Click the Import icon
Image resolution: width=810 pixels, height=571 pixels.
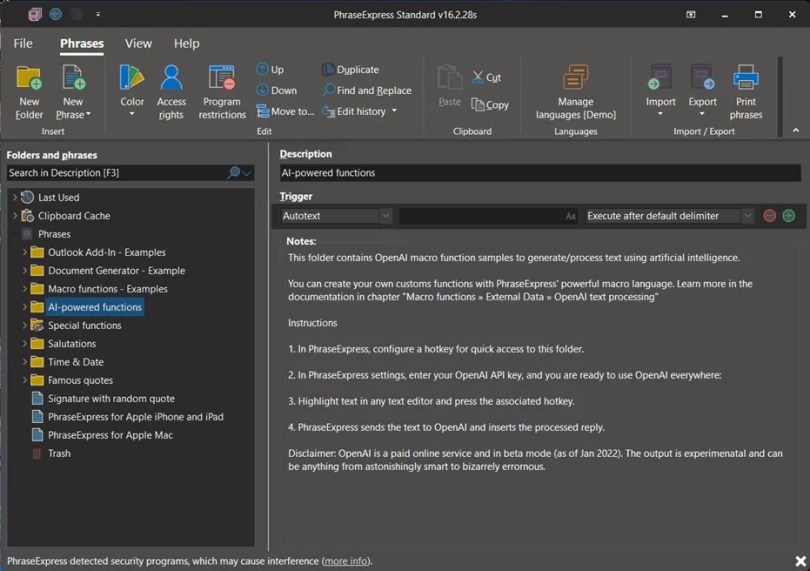[660, 78]
